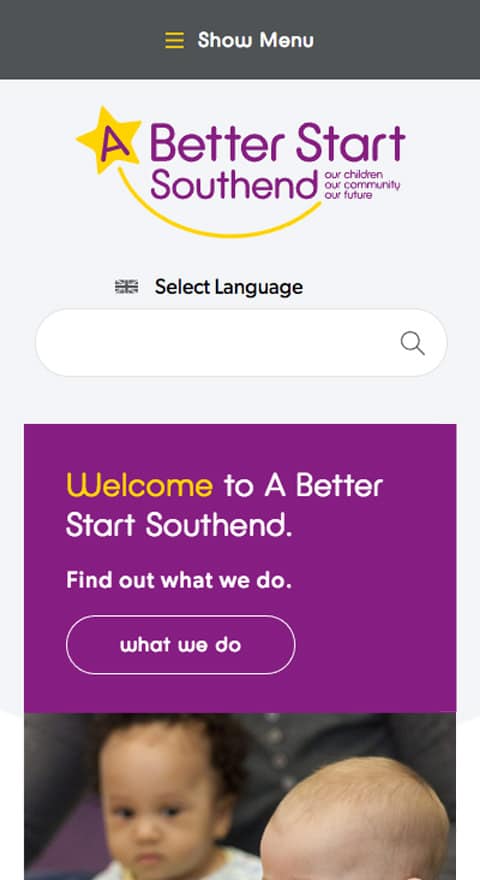
Task: Click the magnifying glass search icon
Action: 412,343
